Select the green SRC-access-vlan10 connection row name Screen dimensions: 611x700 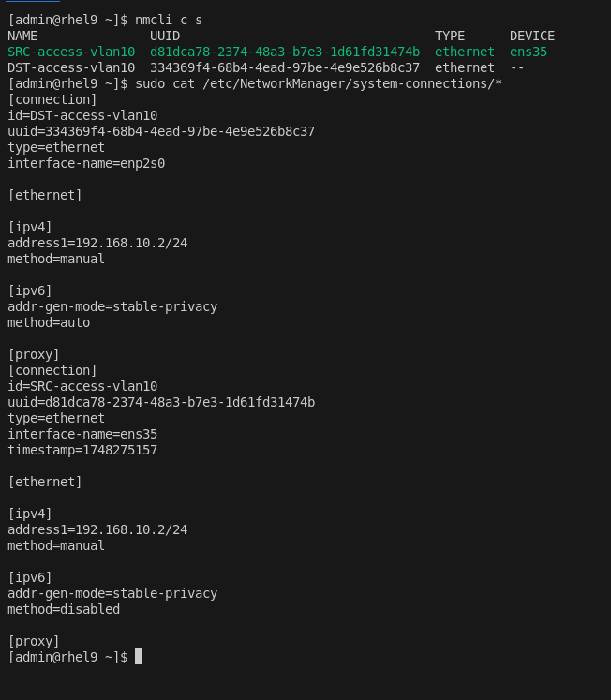click(x=71, y=52)
